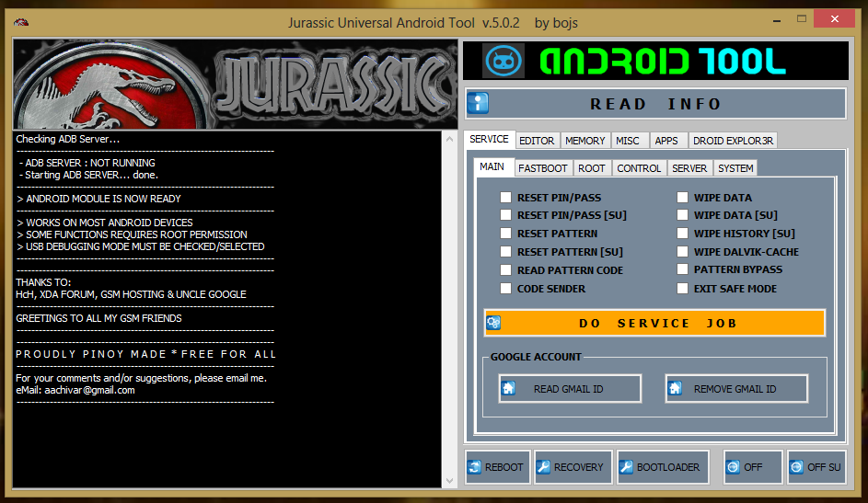Enable WIPE DATA [SU] checkbox

(683, 214)
